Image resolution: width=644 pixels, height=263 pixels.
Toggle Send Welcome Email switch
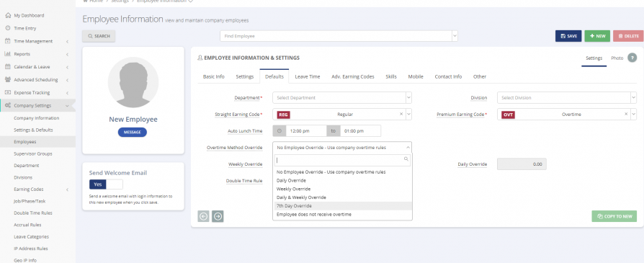(106, 184)
